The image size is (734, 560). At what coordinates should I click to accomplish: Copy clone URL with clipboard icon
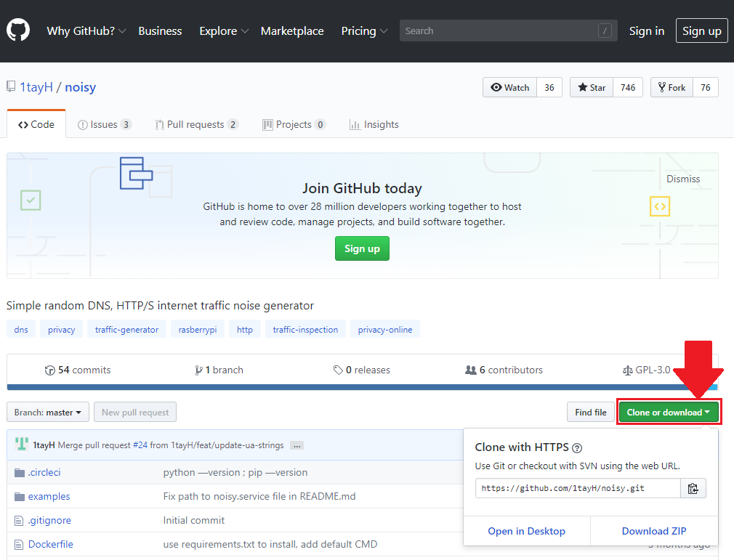(x=693, y=488)
